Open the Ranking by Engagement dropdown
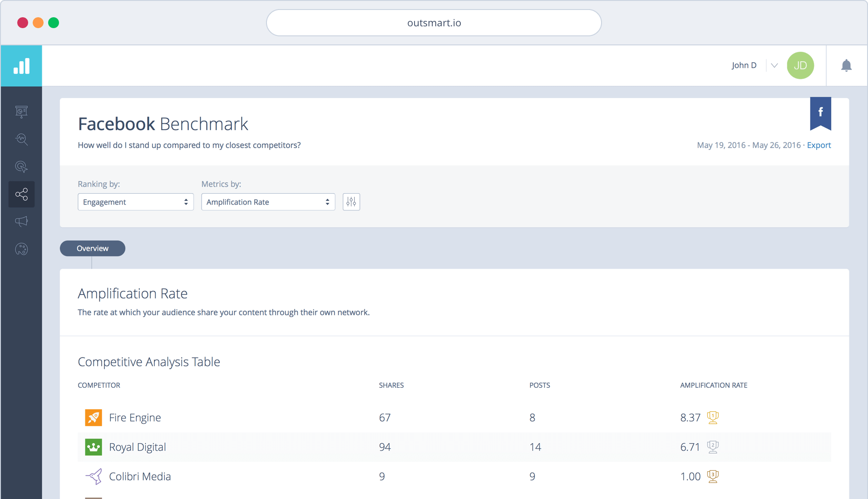Viewport: 868px width, 499px height. point(136,202)
